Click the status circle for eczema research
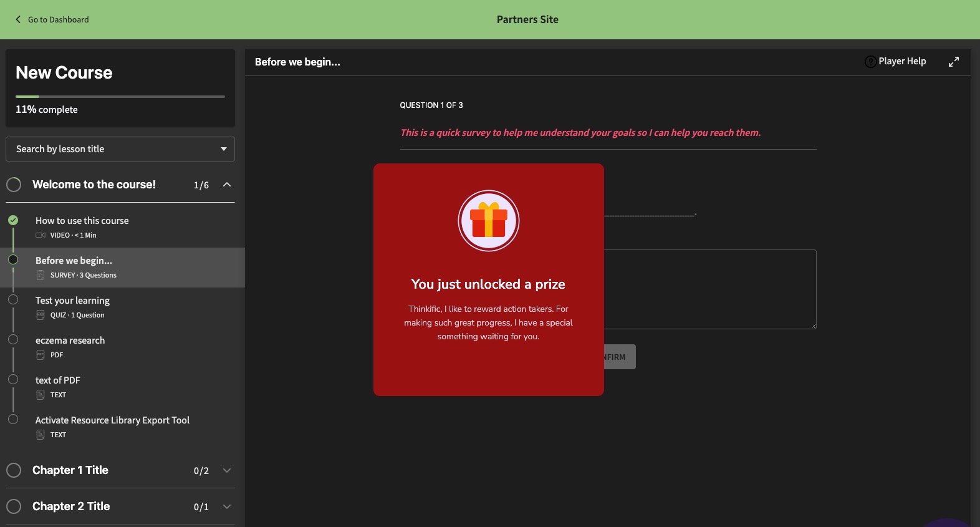Viewport: 980px width, 527px height. pos(13,339)
